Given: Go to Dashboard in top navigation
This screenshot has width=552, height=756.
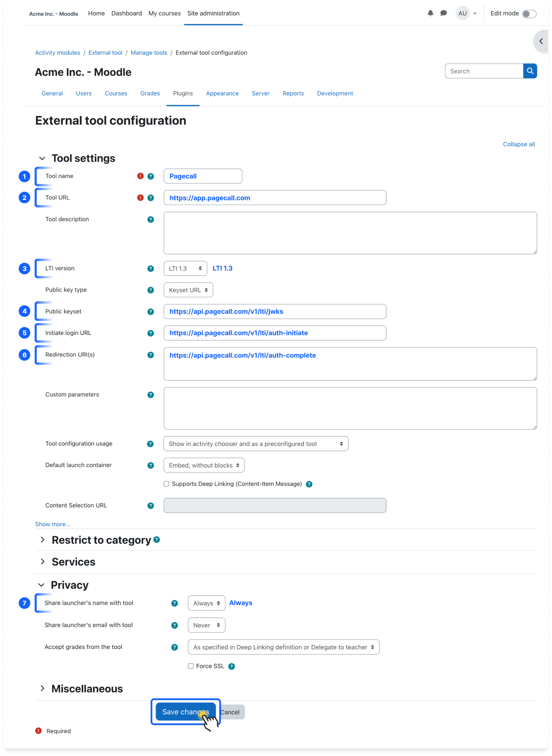Looking at the screenshot, I should click(127, 13).
